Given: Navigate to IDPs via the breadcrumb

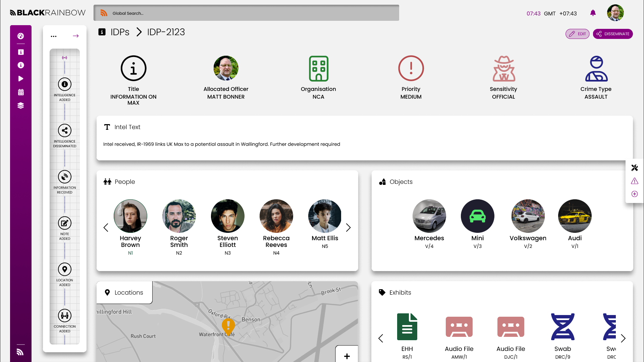Looking at the screenshot, I should (120, 32).
